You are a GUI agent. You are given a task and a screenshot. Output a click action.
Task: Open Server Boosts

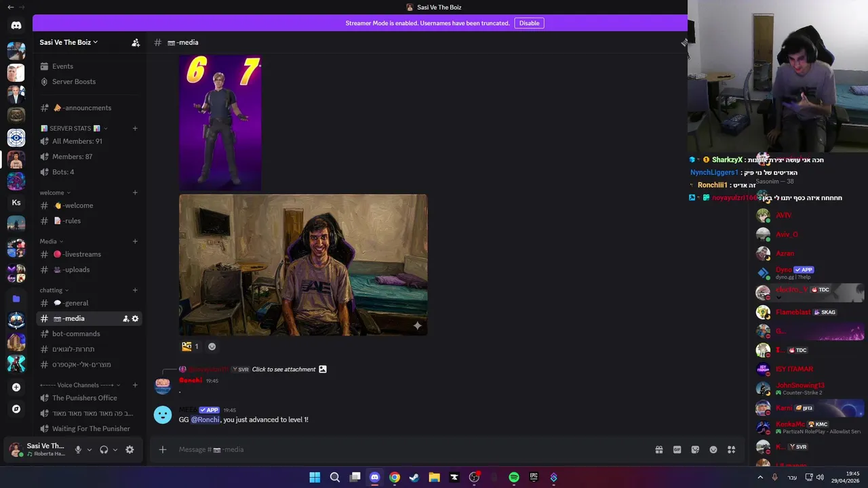point(88,81)
